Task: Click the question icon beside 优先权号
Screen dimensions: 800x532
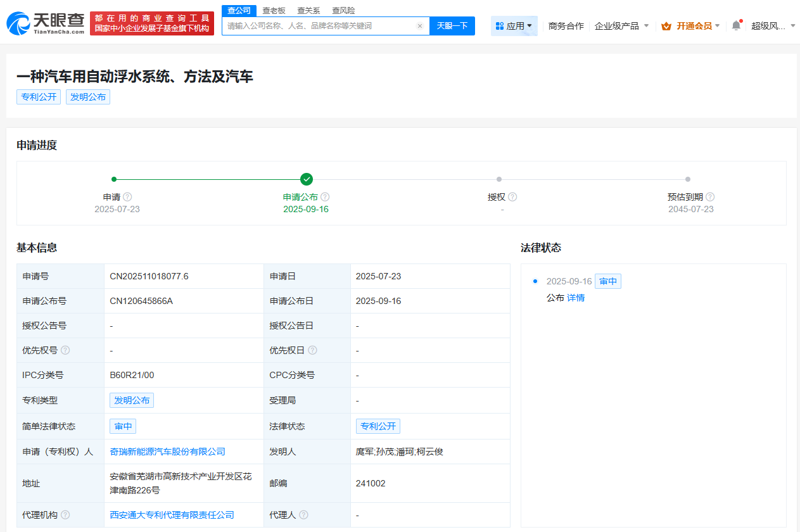Action: [65, 350]
